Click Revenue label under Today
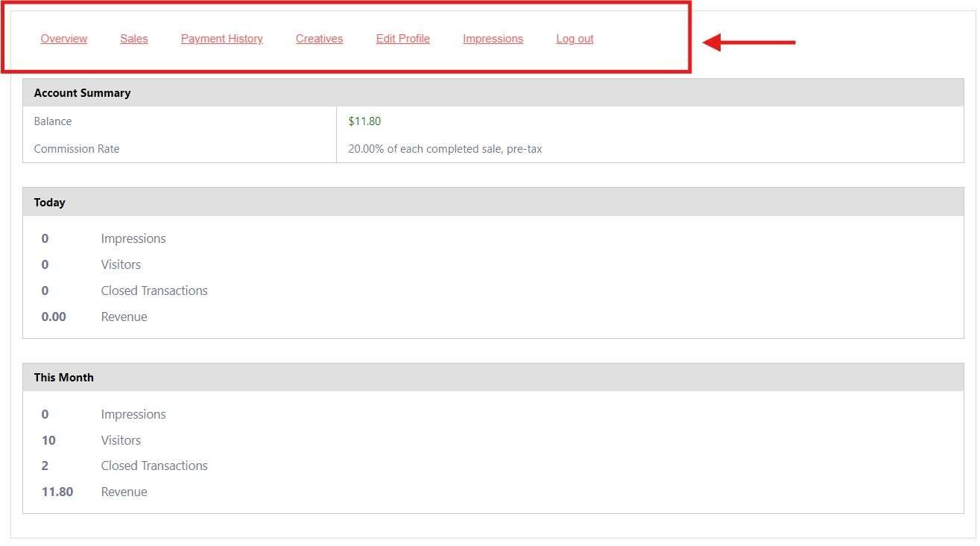The height and width of the screenshot is (546, 980). (124, 317)
